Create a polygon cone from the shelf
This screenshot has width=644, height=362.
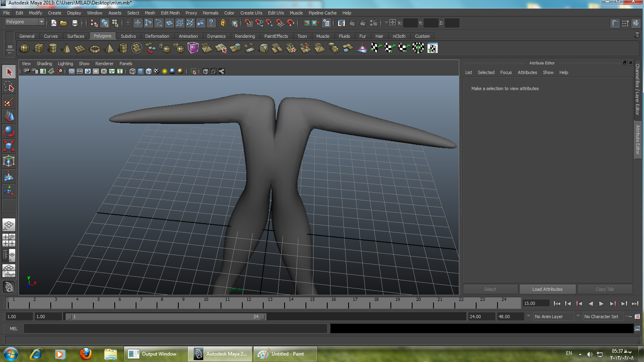67,48
